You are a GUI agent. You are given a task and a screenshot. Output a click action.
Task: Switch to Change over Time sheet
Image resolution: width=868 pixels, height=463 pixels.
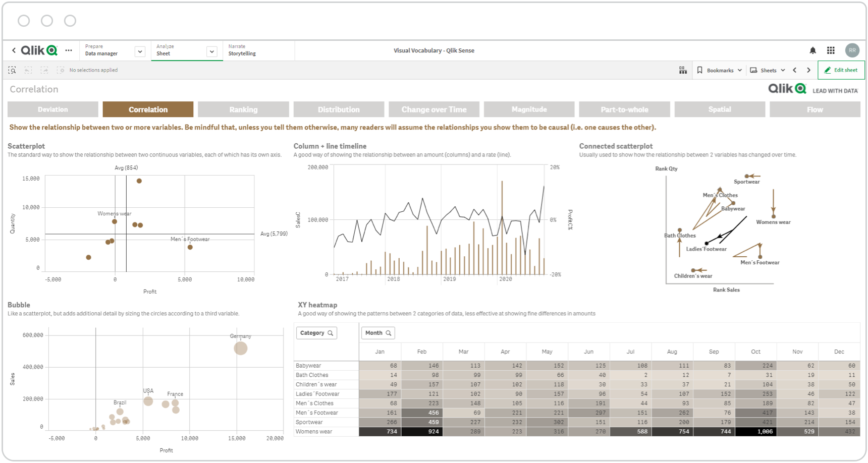pos(434,109)
